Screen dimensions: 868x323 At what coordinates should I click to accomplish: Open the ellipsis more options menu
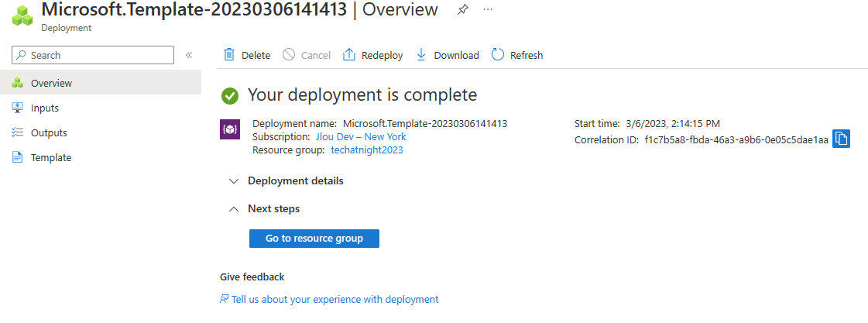[x=488, y=9]
